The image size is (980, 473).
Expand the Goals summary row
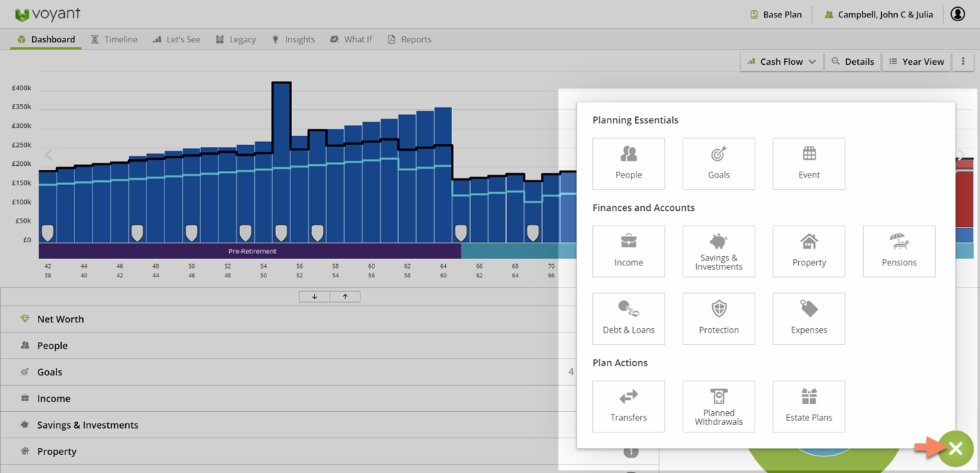pyautogui.click(x=48, y=371)
